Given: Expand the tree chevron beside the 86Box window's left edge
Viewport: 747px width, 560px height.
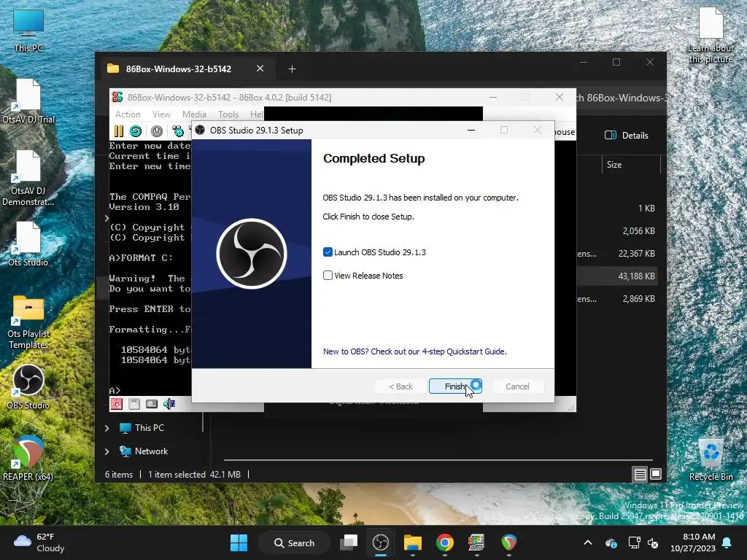Looking at the screenshot, I should [107, 219].
